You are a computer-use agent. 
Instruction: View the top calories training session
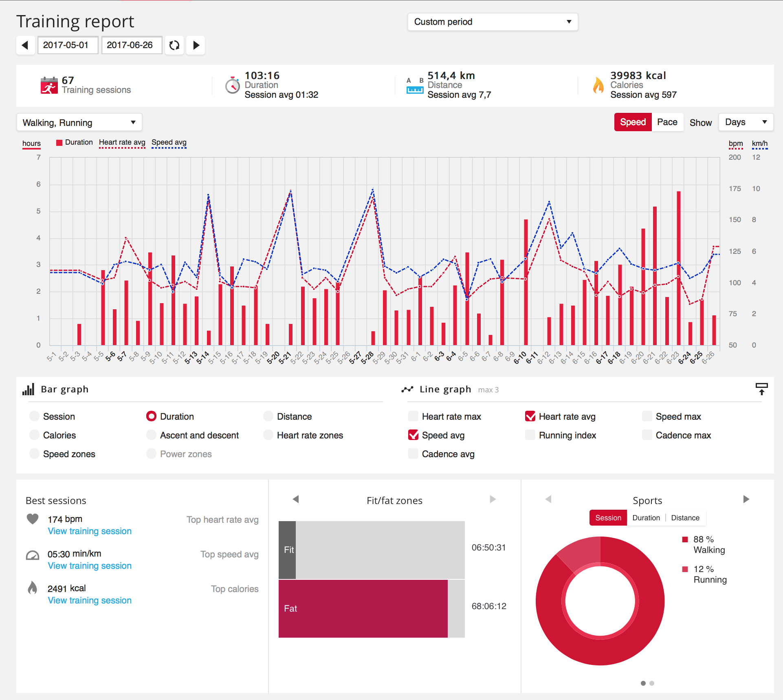pos(90,601)
